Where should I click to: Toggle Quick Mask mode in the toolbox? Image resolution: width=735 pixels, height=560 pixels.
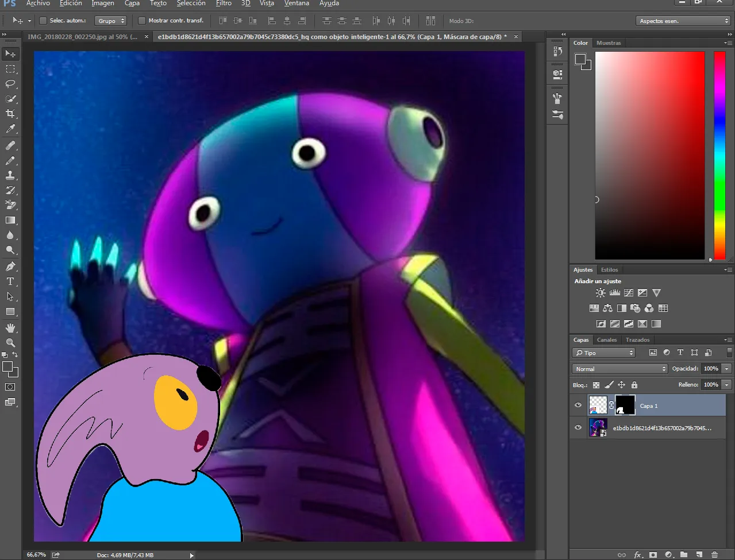tap(10, 387)
